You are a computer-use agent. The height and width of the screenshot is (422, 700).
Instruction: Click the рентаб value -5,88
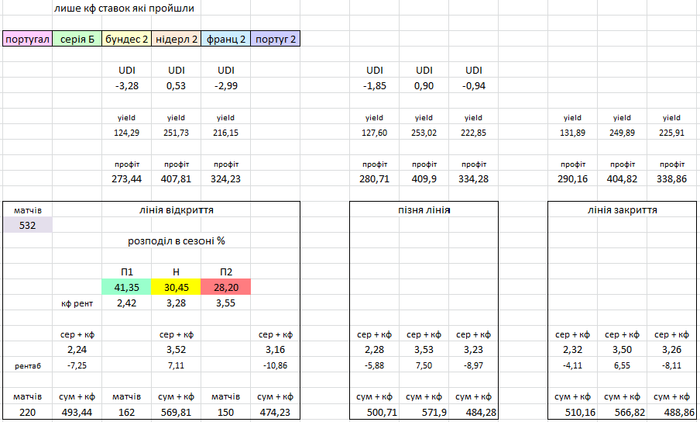pos(375,365)
